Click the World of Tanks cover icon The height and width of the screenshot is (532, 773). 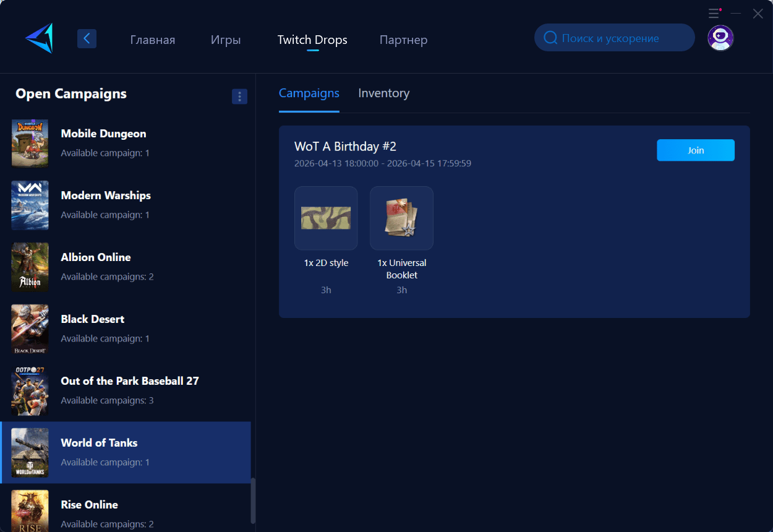coord(30,452)
